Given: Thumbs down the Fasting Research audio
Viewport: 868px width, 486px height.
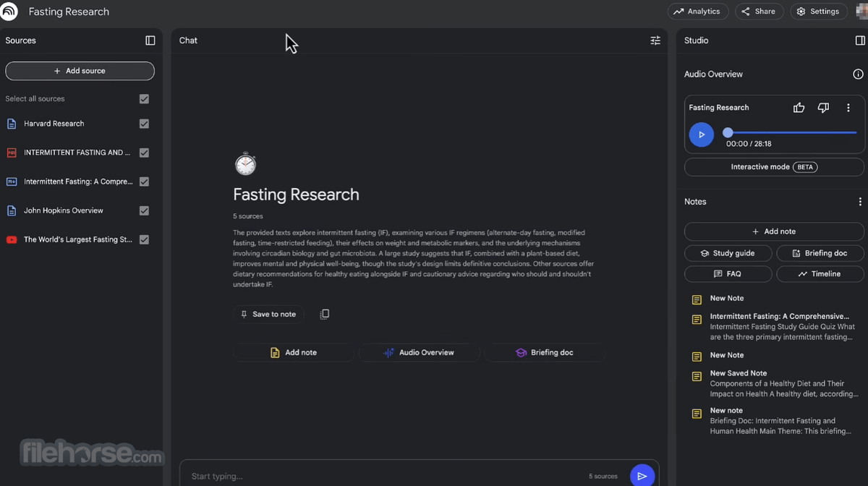Looking at the screenshot, I should (x=823, y=108).
